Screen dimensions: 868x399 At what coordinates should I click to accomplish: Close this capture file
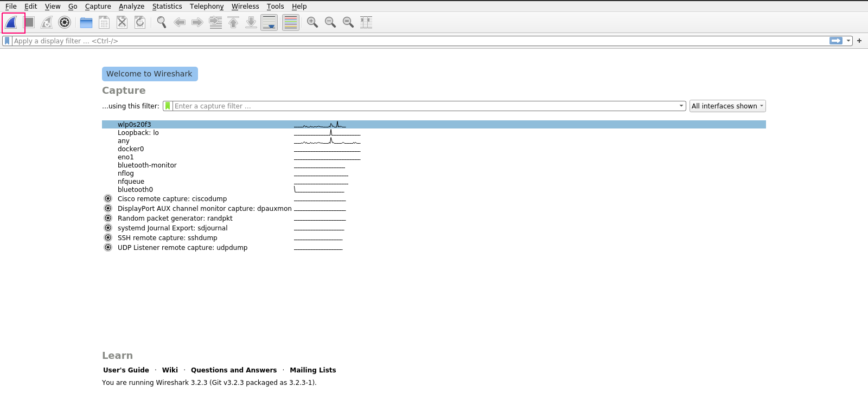pyautogui.click(x=122, y=22)
